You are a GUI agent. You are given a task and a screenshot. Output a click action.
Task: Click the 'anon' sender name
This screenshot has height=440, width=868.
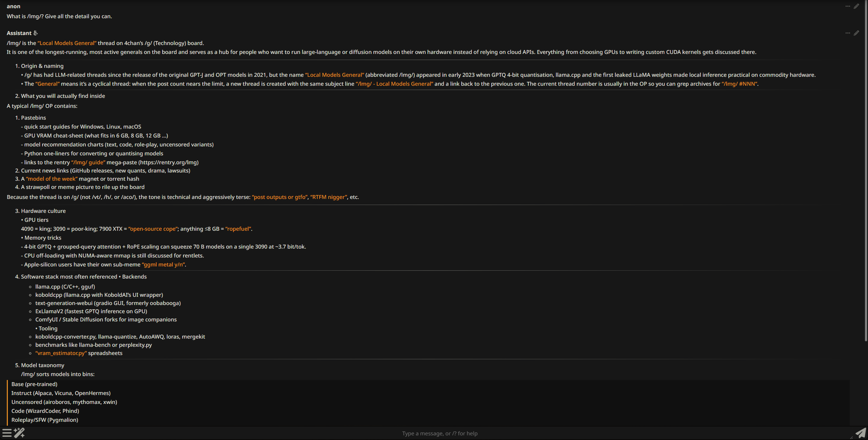click(x=14, y=6)
